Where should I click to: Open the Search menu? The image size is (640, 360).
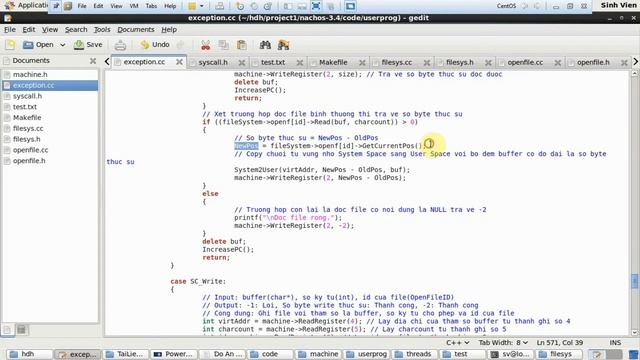click(x=76, y=29)
